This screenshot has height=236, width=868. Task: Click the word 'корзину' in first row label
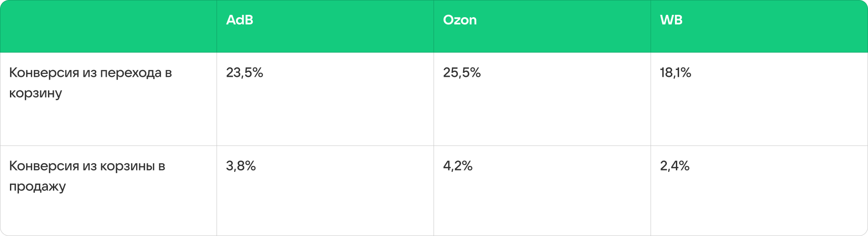coord(35,94)
